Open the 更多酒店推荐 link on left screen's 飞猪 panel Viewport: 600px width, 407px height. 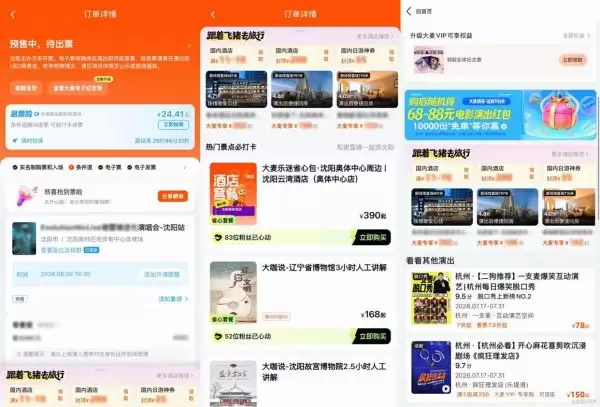click(x=174, y=375)
